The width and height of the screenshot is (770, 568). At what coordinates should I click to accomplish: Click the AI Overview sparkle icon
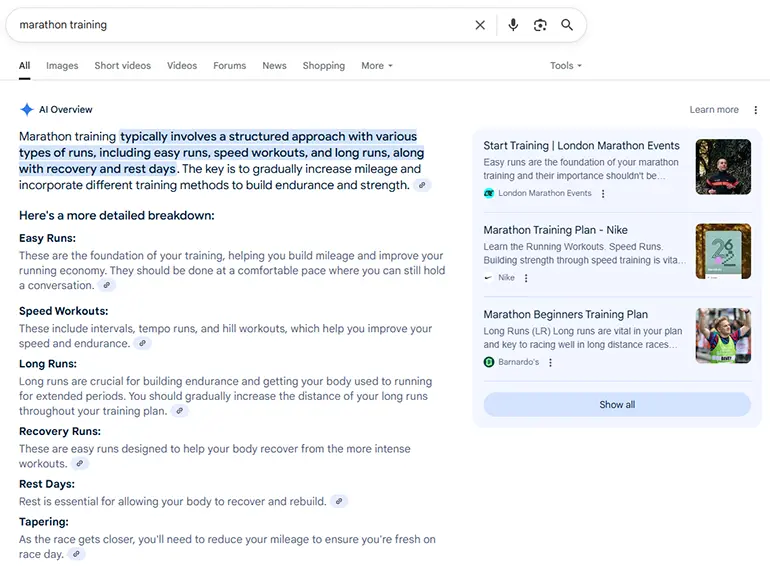tap(27, 109)
